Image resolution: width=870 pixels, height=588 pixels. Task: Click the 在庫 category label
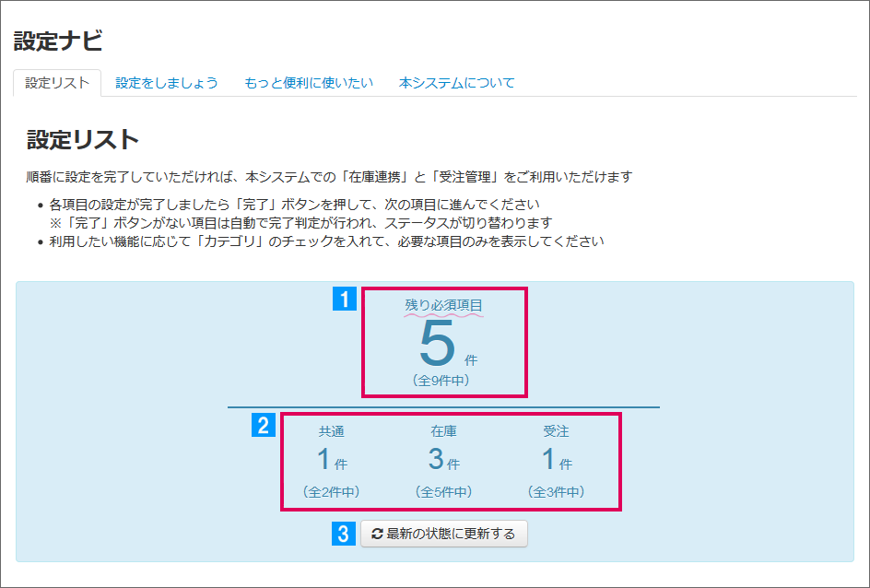pyautogui.click(x=444, y=431)
